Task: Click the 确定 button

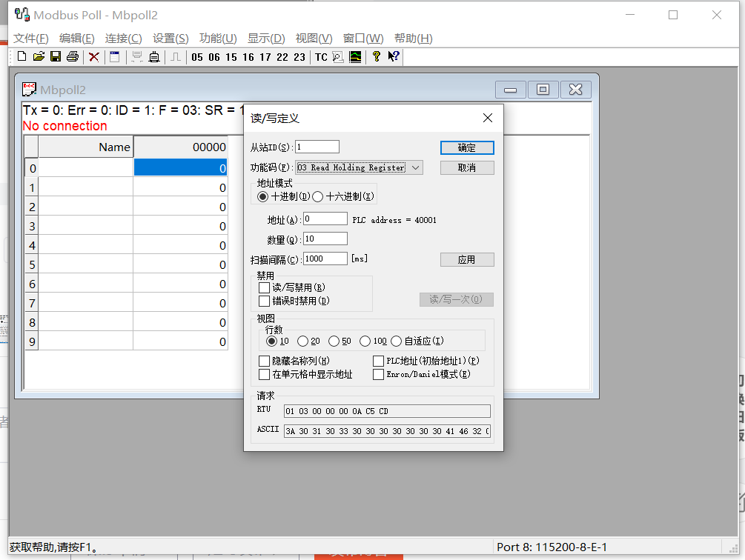Action: pyautogui.click(x=466, y=147)
